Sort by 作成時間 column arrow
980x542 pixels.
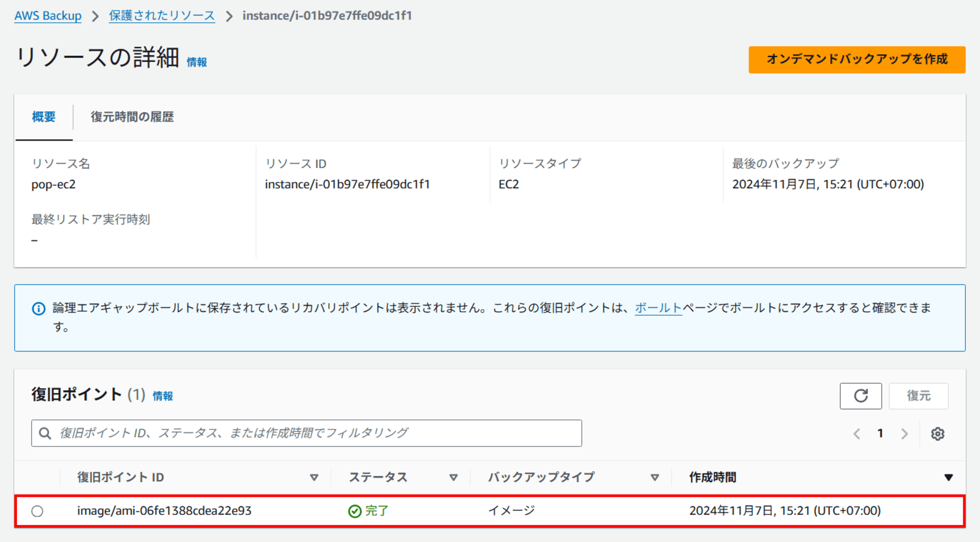[x=949, y=477]
